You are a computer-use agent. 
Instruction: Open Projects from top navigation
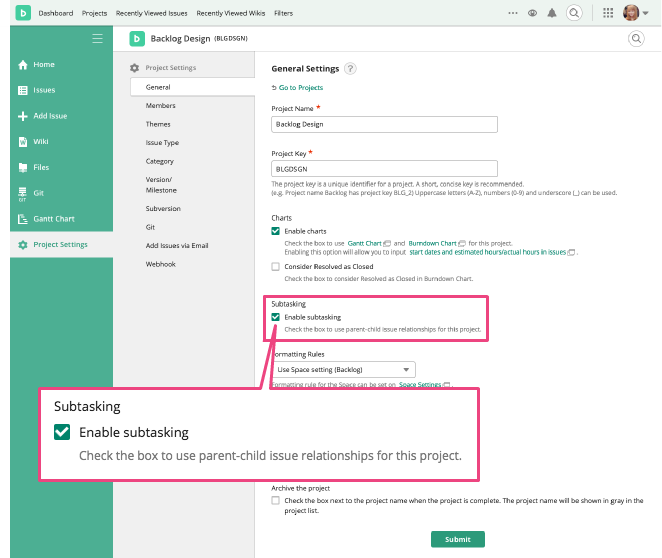click(x=95, y=13)
